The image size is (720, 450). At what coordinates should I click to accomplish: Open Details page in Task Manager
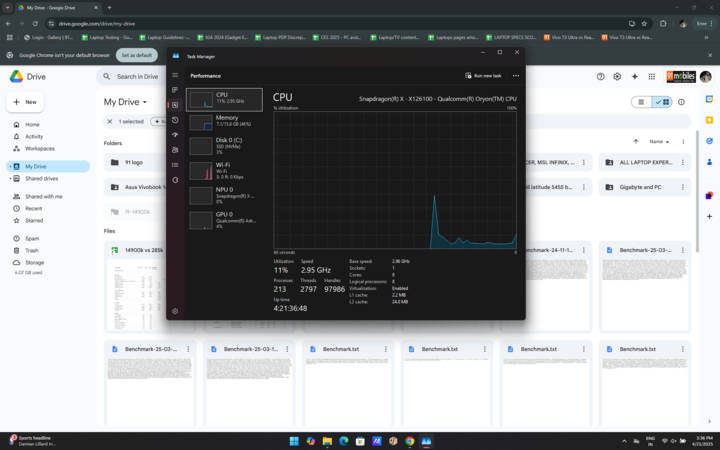175,165
